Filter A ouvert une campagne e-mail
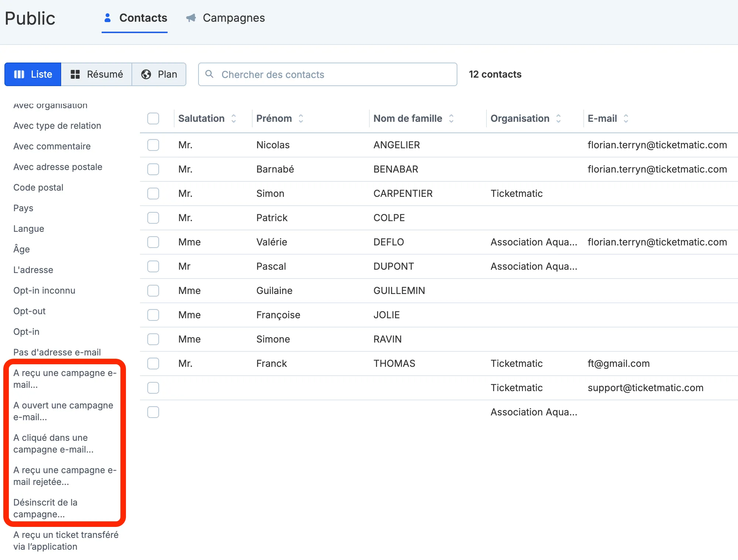 tap(63, 411)
